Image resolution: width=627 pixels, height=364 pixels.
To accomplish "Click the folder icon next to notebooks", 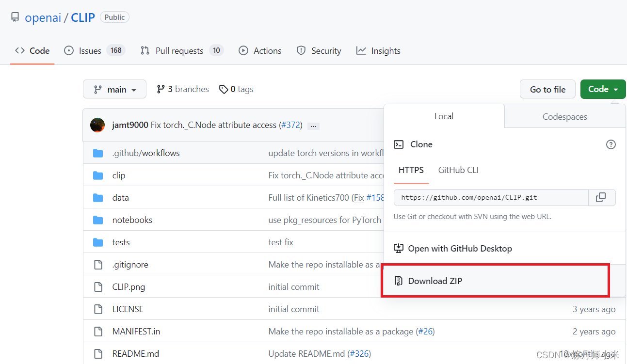I will [x=98, y=220].
